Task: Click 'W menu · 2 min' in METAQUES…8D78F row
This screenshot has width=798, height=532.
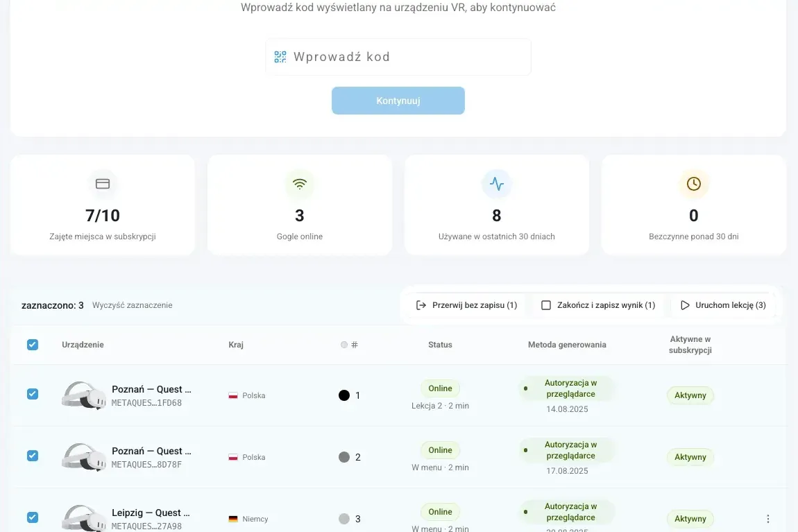Action: click(x=440, y=467)
